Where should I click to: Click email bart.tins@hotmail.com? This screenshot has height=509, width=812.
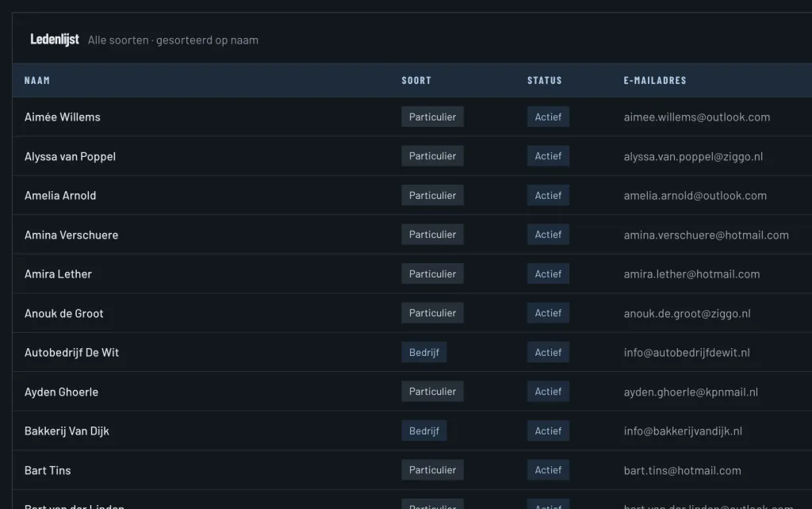(682, 470)
